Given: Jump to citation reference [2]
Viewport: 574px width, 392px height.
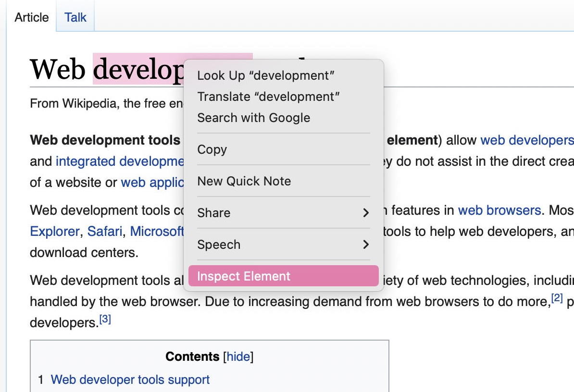Looking at the screenshot, I should (557, 298).
